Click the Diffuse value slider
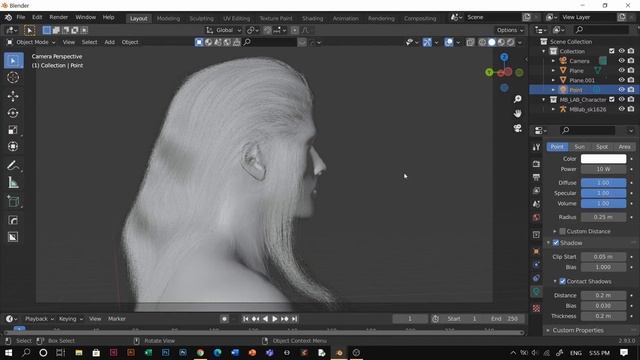 pos(603,182)
